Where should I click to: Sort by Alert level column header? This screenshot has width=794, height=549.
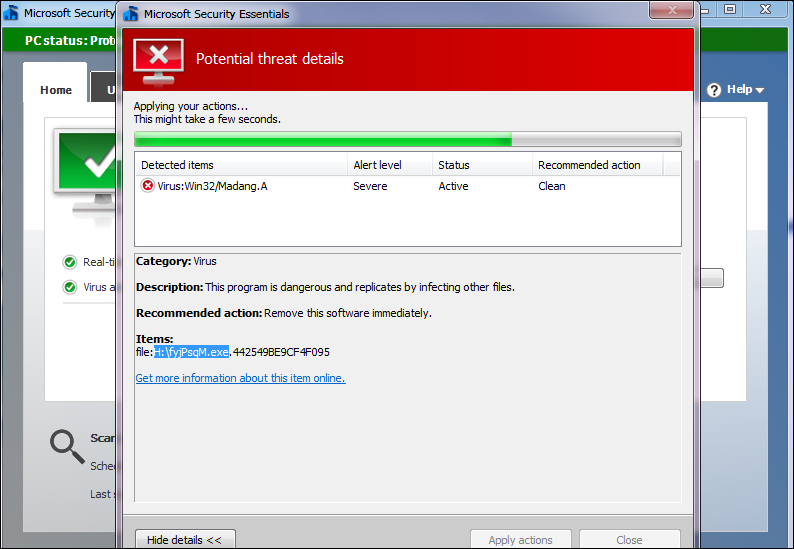pos(390,165)
